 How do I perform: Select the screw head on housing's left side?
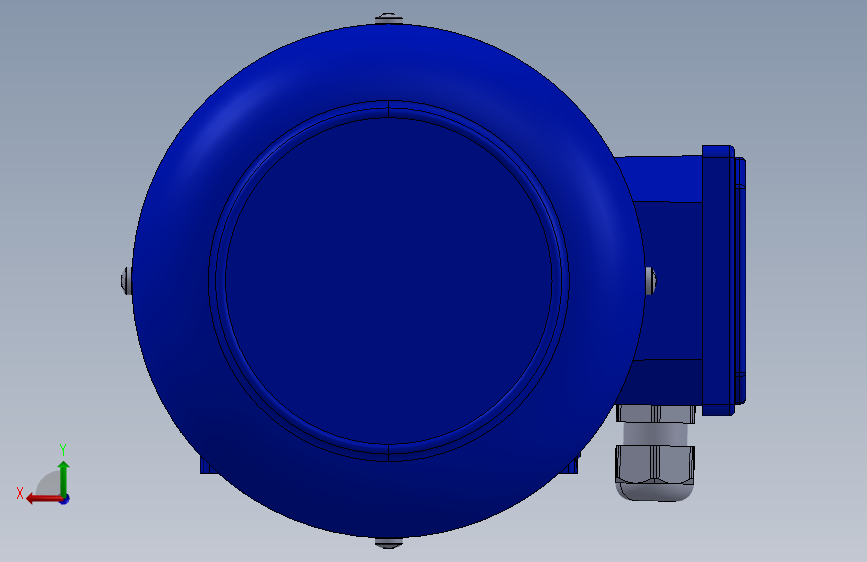126,280
